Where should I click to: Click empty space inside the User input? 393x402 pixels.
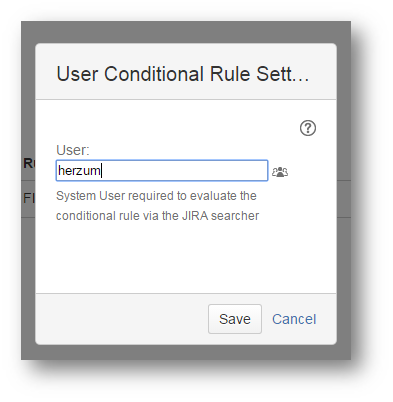pos(187,171)
